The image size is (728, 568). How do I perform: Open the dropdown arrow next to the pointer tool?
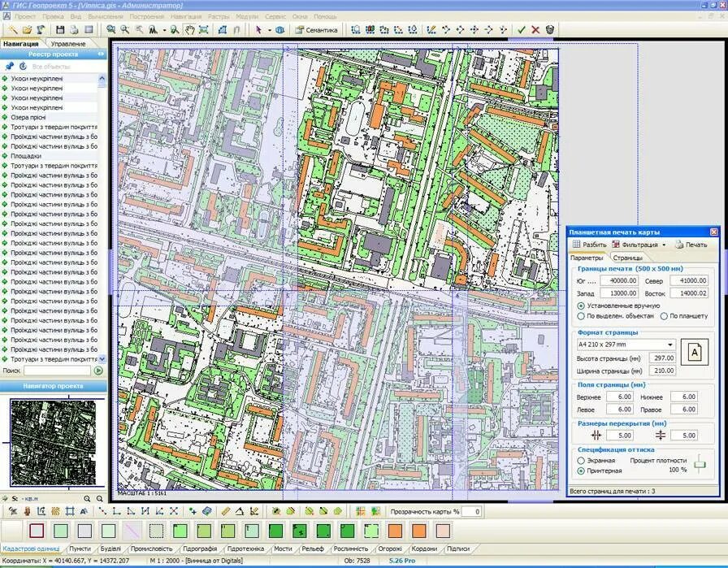point(269,30)
